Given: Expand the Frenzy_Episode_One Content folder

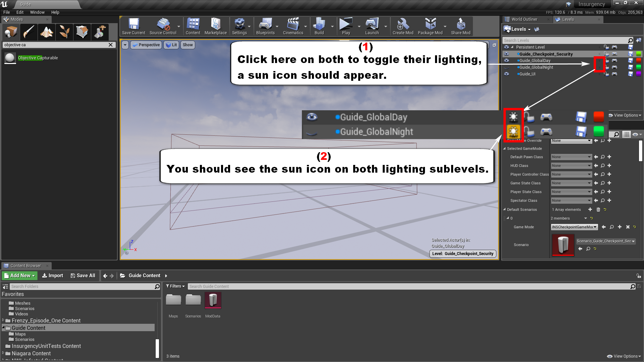Looking at the screenshot, I should [3, 320].
